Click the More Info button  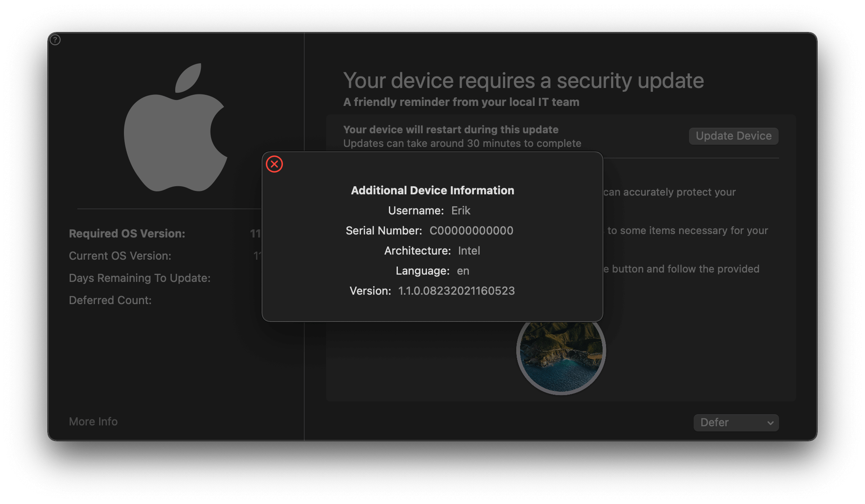pos(93,422)
